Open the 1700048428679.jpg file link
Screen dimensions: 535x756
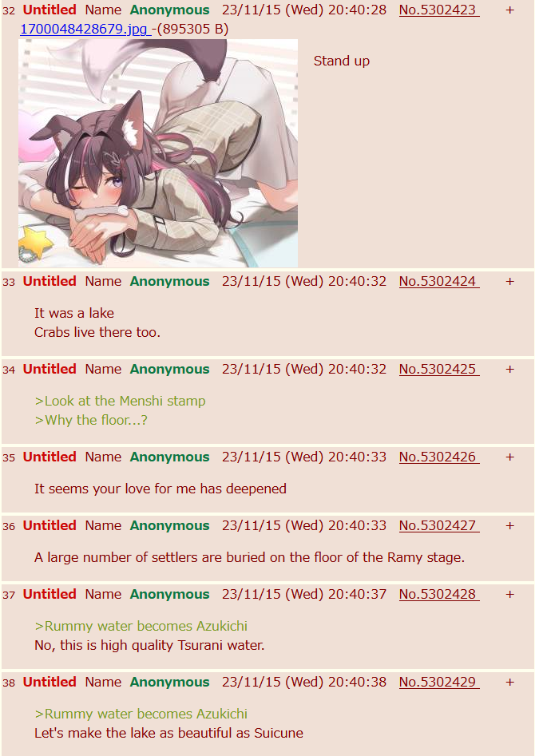point(85,29)
